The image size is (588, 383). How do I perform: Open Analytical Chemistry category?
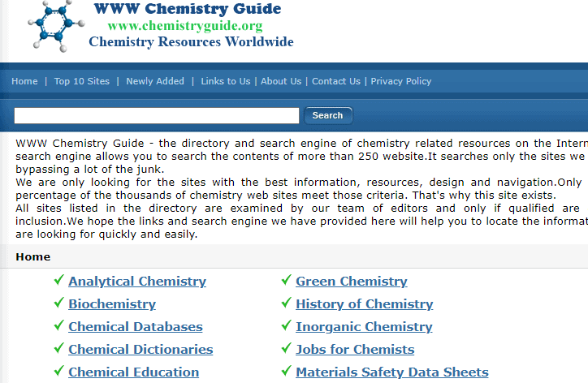137,281
